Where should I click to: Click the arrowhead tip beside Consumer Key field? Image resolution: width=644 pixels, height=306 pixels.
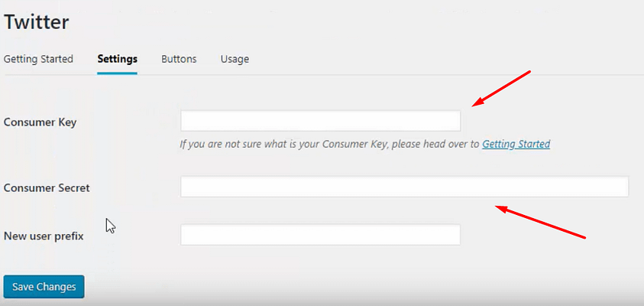(475, 105)
